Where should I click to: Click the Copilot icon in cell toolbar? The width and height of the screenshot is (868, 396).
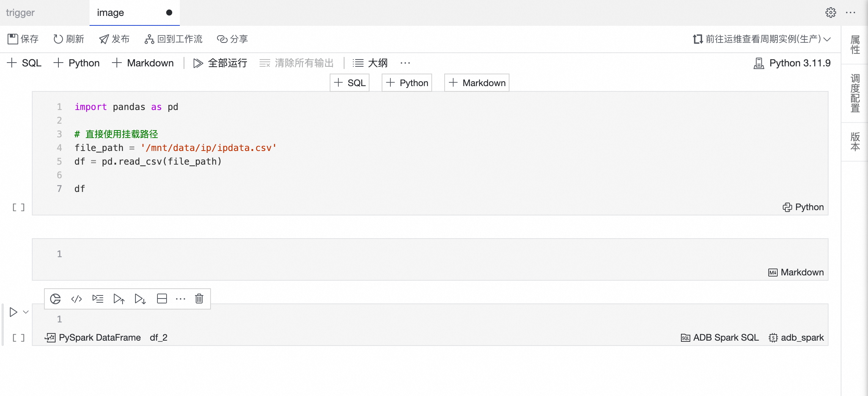55,299
